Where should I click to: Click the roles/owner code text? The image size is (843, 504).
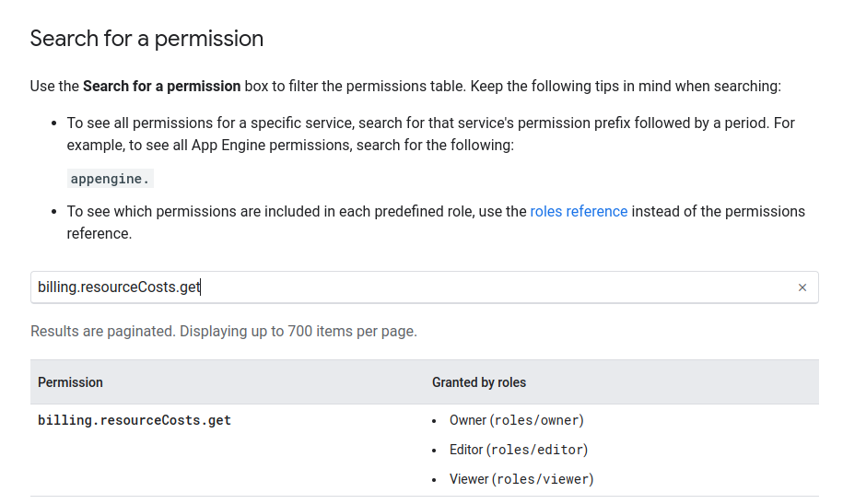tap(539, 420)
